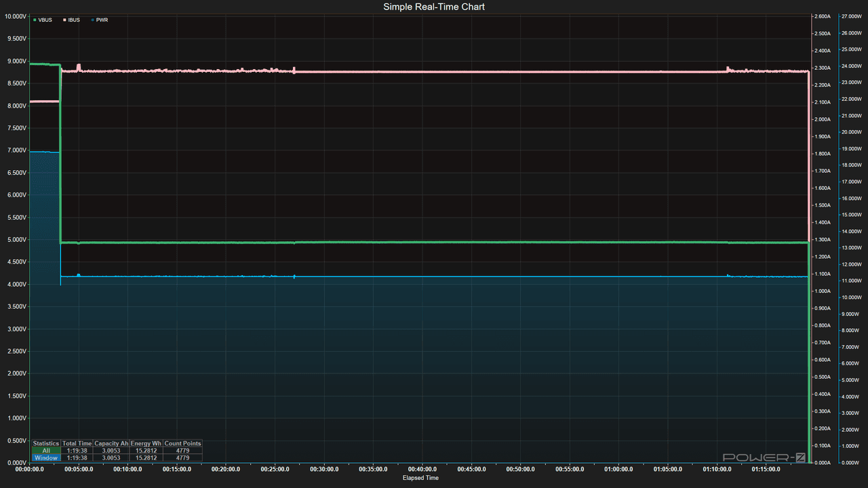
Task: Click the 2.600A current axis label
Action: click(823, 16)
